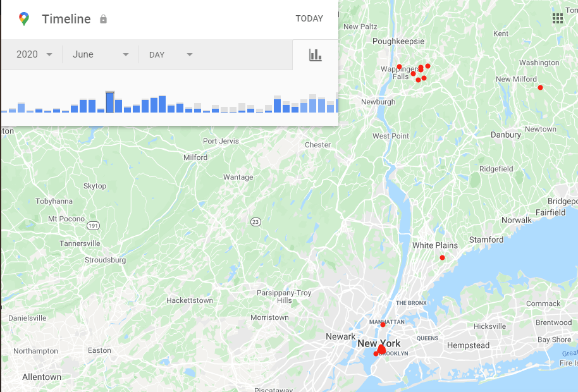Image resolution: width=578 pixels, height=392 pixels.
Task: Expand the June month dropdown
Action: 101,54
